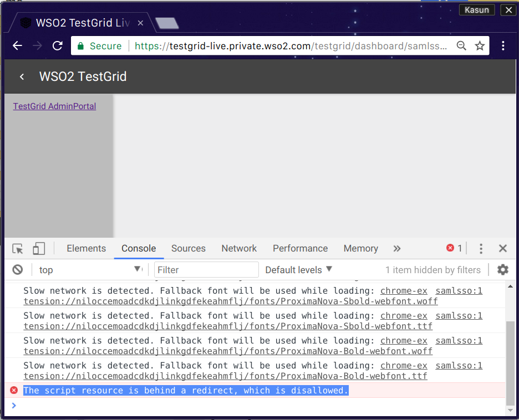The width and height of the screenshot is (519, 420).
Task: Switch to the Sources tab
Action: coord(189,248)
